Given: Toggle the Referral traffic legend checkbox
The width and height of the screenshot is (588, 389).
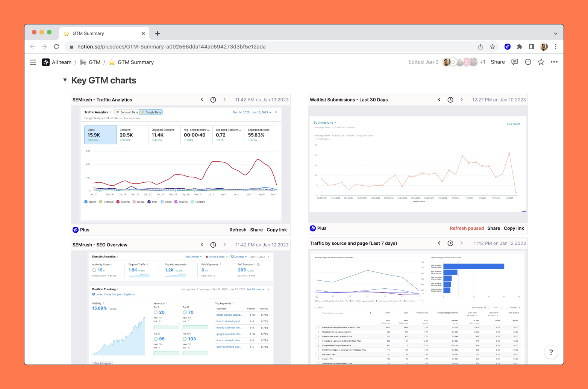Looking at the screenshot, I should [101, 202].
